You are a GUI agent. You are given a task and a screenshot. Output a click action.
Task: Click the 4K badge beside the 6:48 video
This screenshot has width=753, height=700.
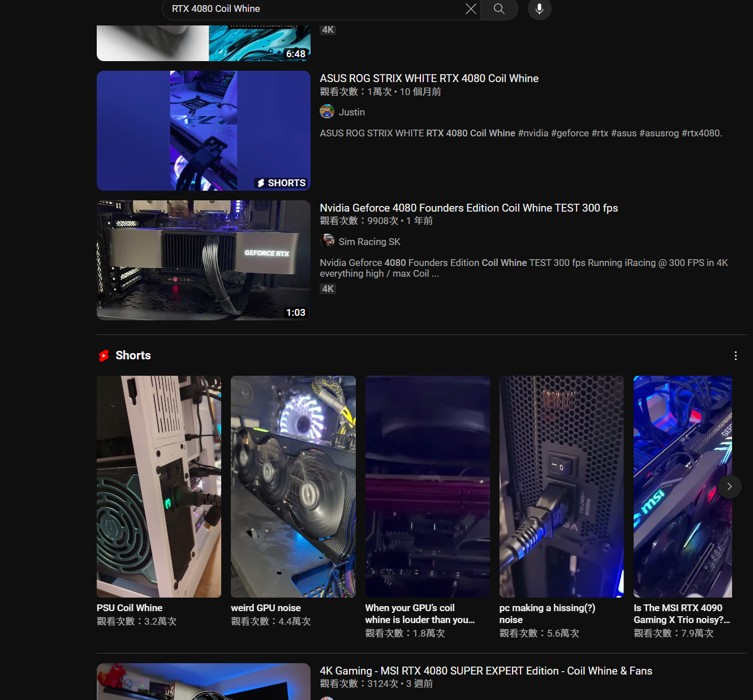pos(328,30)
